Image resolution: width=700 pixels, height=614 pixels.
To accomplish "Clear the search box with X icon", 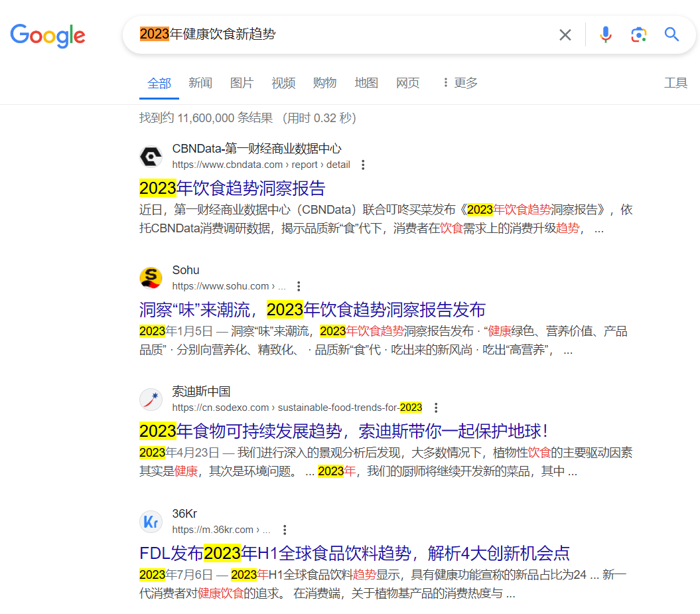I will (565, 35).
